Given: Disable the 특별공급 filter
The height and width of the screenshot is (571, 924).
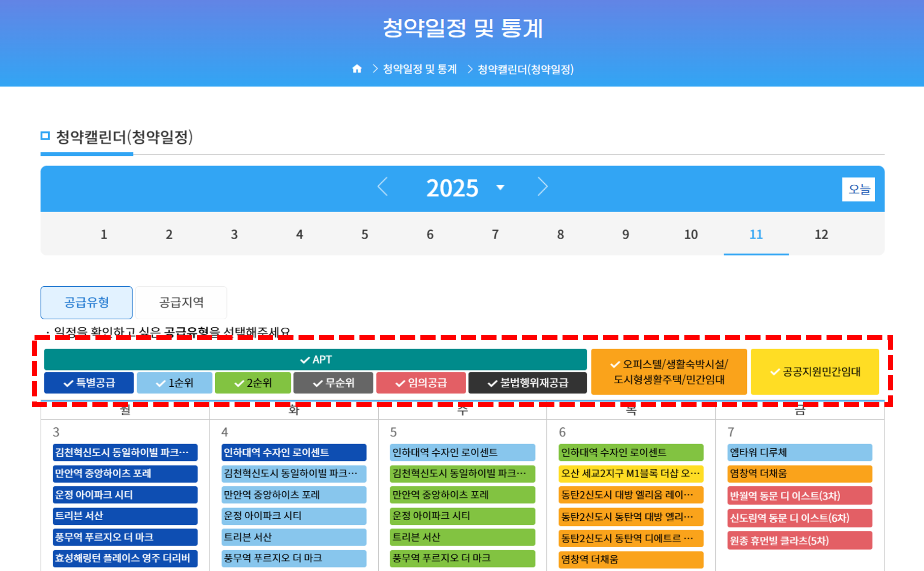Looking at the screenshot, I should (89, 383).
